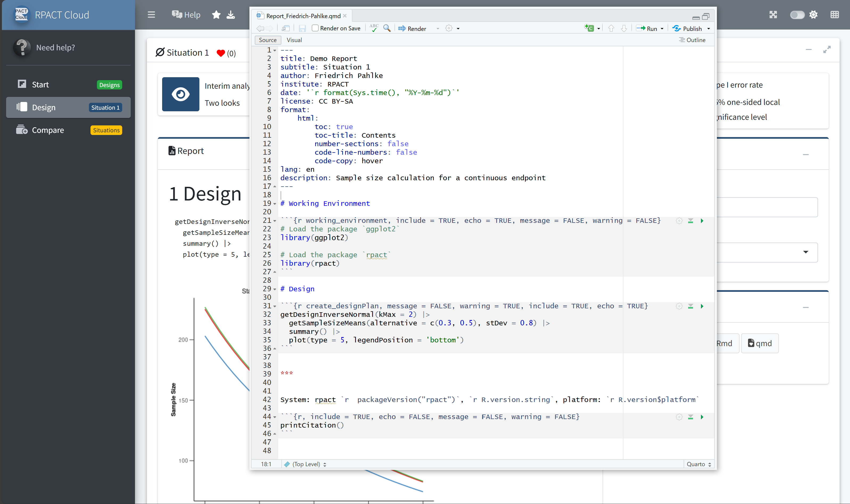Toggle the dark mode switch in header
Screen dimensions: 850x504
pos(797,15)
